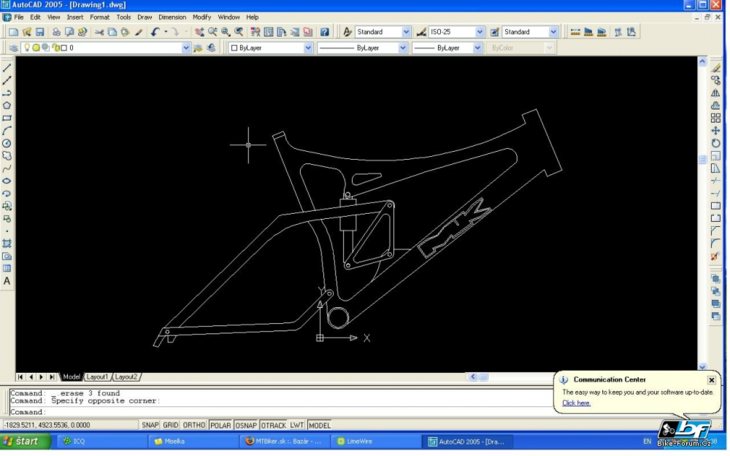730x456 pixels.
Task: Click the Windows start button
Action: [26, 442]
